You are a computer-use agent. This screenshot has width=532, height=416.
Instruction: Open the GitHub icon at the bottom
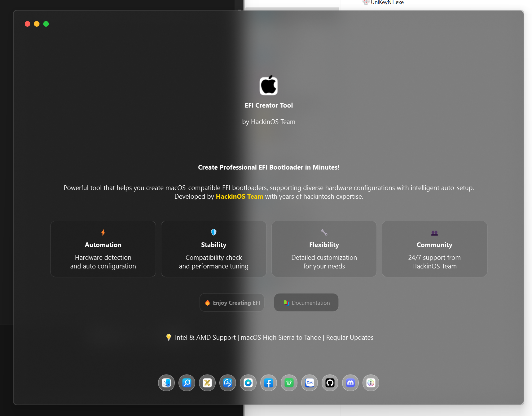click(x=330, y=383)
